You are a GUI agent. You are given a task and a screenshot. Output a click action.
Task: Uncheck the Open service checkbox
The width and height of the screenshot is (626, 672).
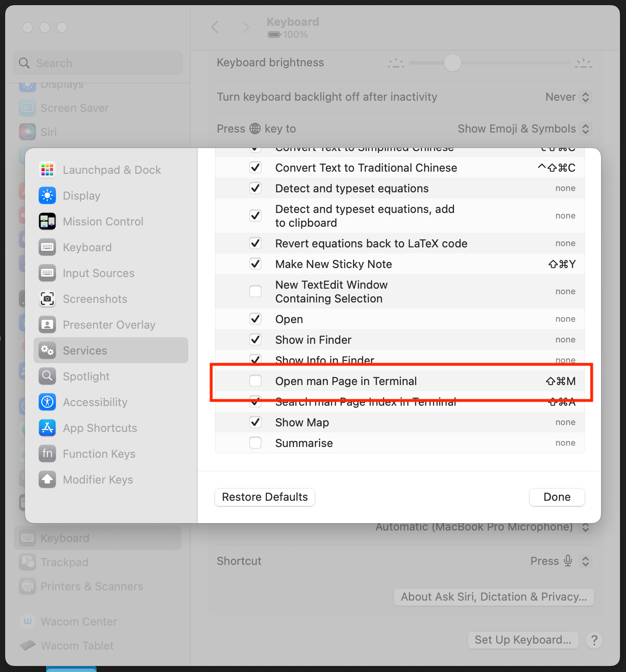pyautogui.click(x=255, y=319)
